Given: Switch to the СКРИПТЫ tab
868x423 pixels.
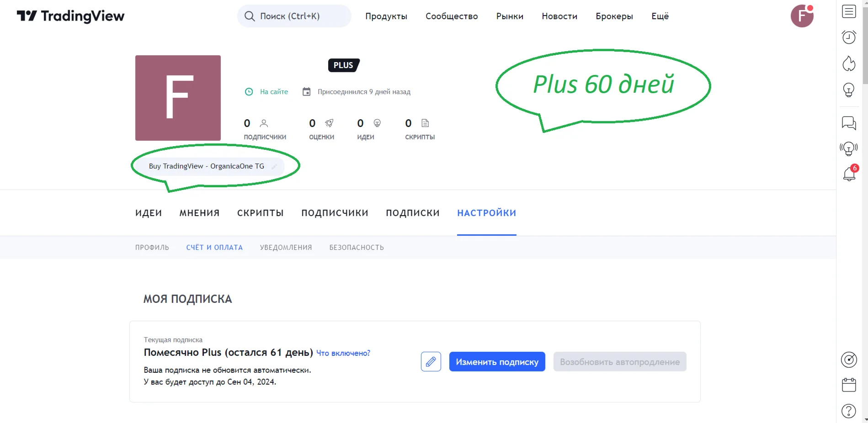Looking at the screenshot, I should pyautogui.click(x=261, y=213).
